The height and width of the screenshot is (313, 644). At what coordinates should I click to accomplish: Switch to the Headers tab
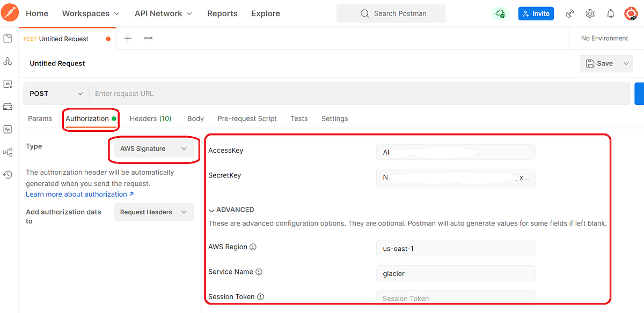tap(150, 118)
